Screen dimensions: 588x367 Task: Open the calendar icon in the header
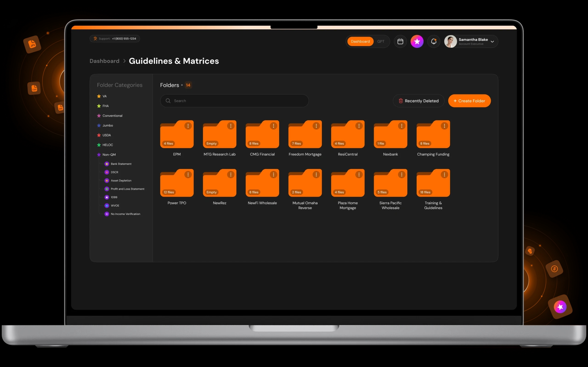tap(400, 41)
